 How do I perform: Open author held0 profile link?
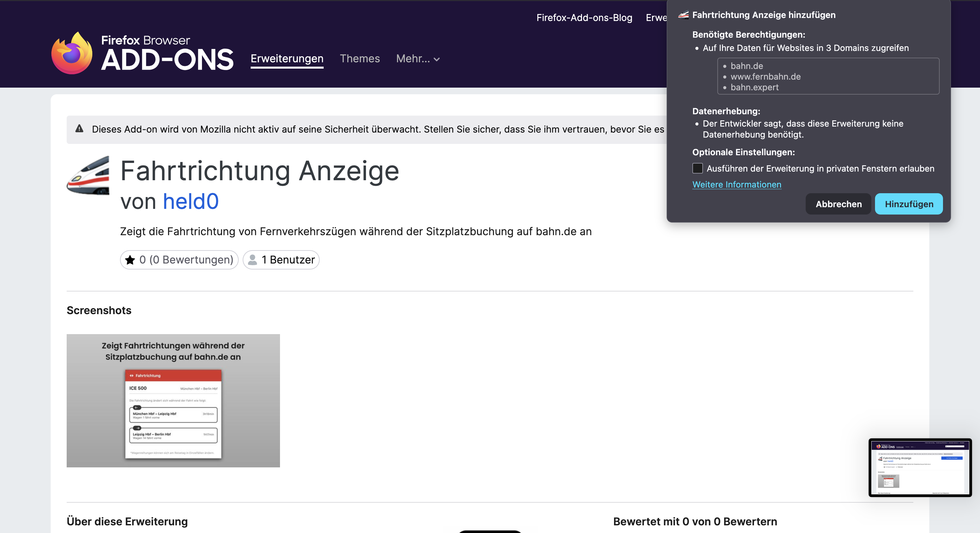pyautogui.click(x=191, y=201)
